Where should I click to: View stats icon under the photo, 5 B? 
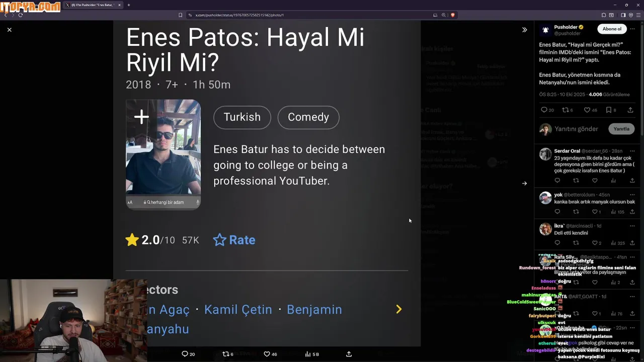[x=312, y=354]
